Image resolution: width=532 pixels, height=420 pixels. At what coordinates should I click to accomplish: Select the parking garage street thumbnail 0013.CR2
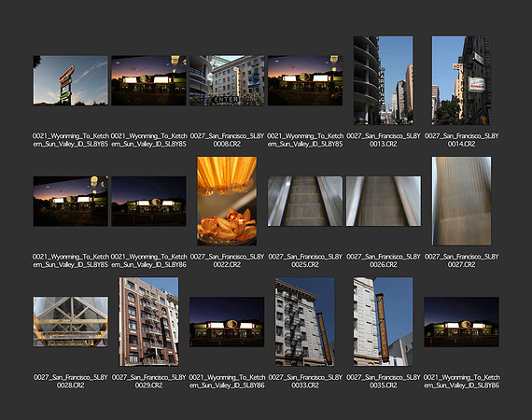384,80
